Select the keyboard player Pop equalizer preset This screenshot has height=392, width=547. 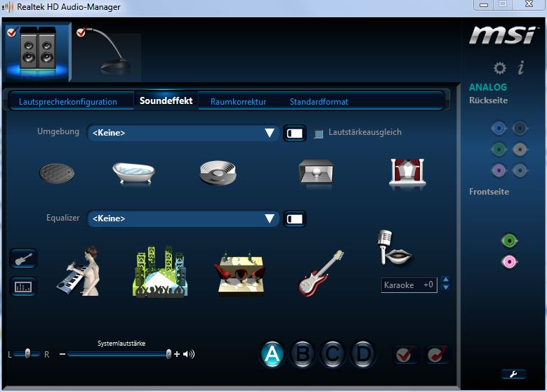pos(79,271)
